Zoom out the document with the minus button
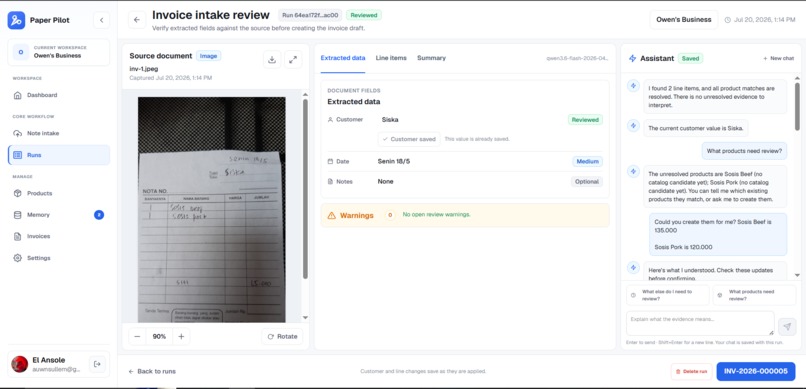 (x=137, y=337)
